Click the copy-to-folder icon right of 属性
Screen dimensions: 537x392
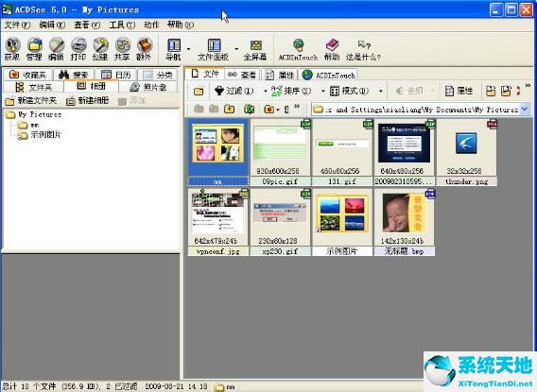tap(491, 91)
